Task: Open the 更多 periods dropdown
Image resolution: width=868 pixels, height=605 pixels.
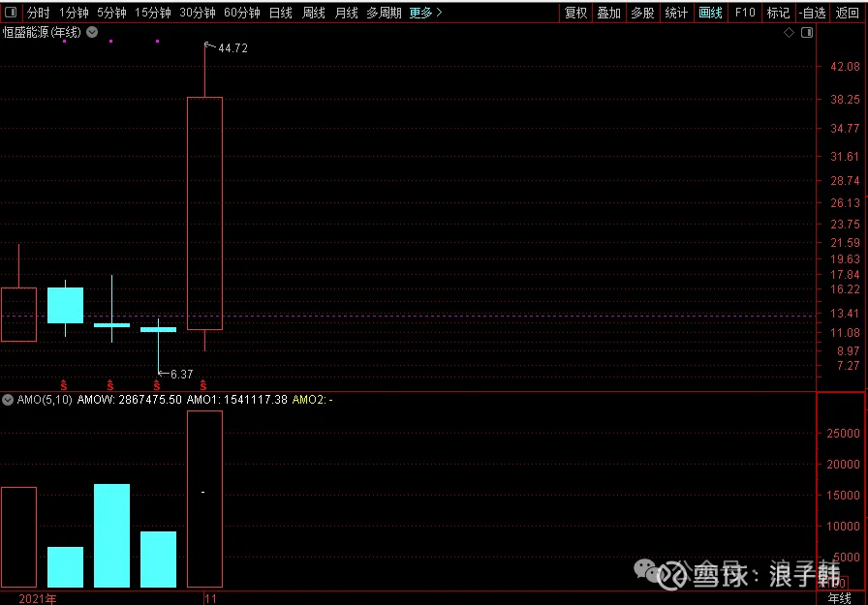Action: click(425, 13)
